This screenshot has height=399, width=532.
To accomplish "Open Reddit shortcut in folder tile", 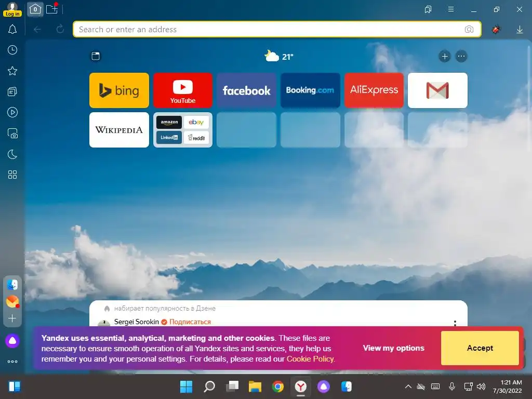I will click(196, 137).
